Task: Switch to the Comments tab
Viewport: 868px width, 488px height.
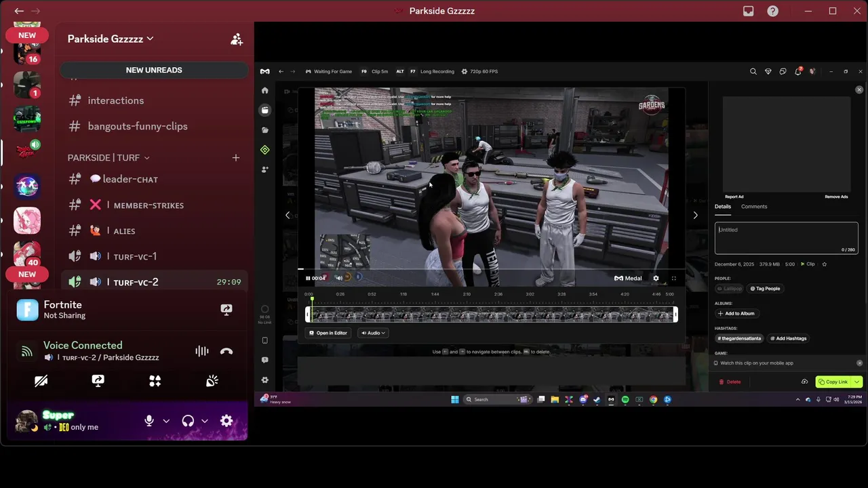Action: point(754,206)
